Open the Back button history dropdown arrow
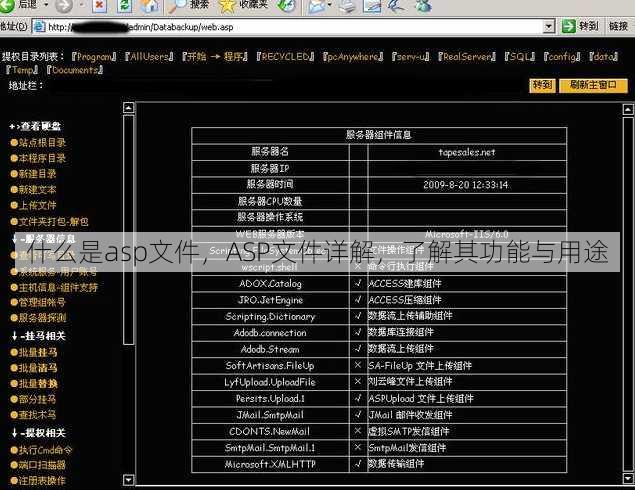 pos(46,5)
